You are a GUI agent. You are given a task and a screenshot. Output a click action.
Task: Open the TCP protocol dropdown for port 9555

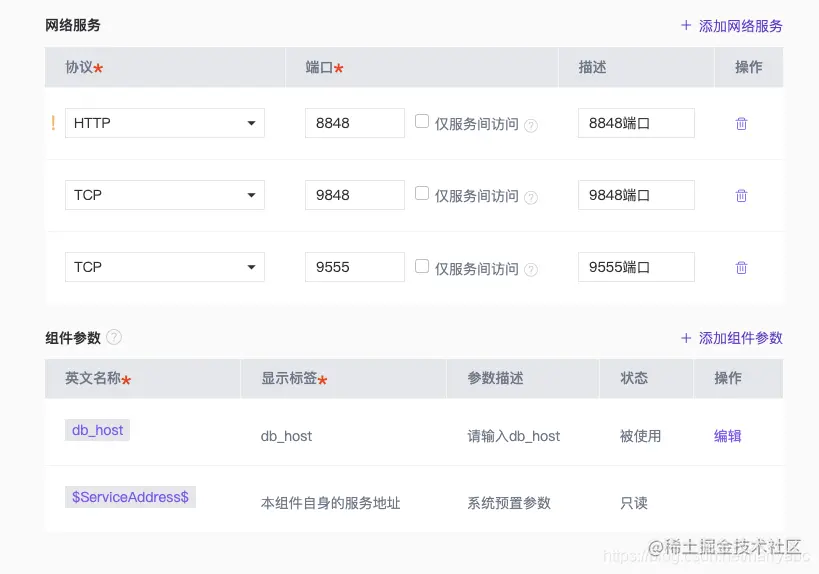coord(165,267)
